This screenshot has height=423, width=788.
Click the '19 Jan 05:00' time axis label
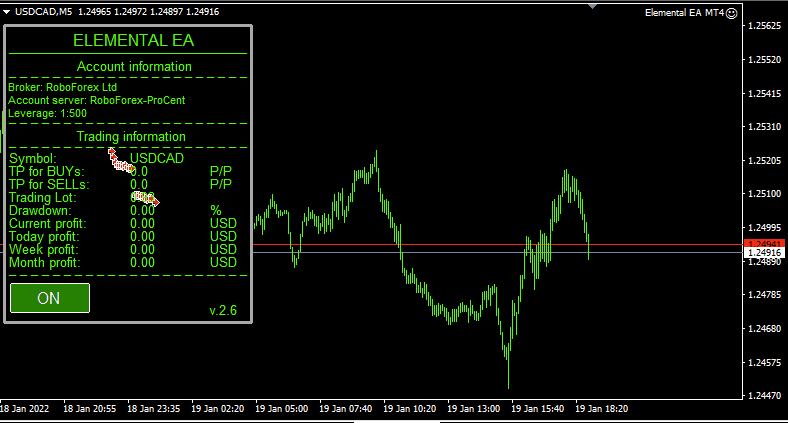pos(281,408)
